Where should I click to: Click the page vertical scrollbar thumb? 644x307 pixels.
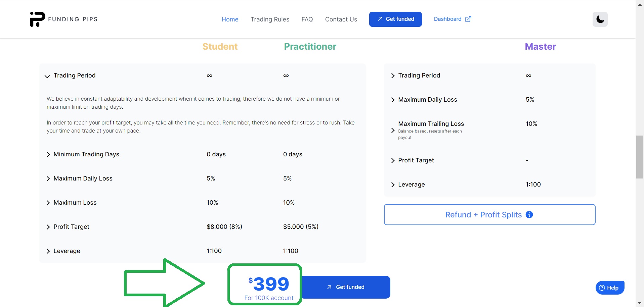pyautogui.click(x=640, y=157)
